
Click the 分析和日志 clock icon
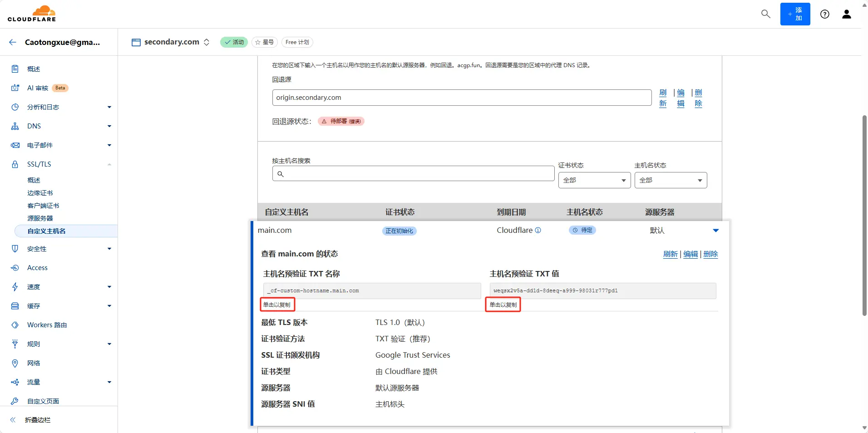[x=15, y=107]
